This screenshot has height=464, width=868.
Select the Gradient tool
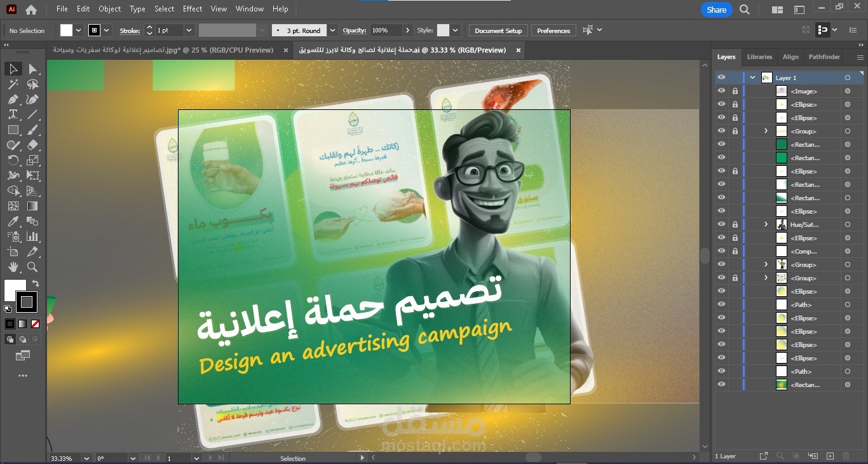33,206
